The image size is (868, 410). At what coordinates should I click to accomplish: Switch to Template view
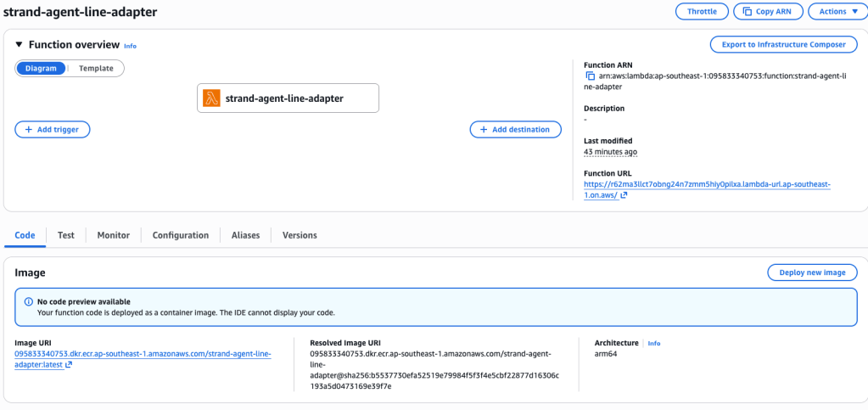tap(96, 68)
